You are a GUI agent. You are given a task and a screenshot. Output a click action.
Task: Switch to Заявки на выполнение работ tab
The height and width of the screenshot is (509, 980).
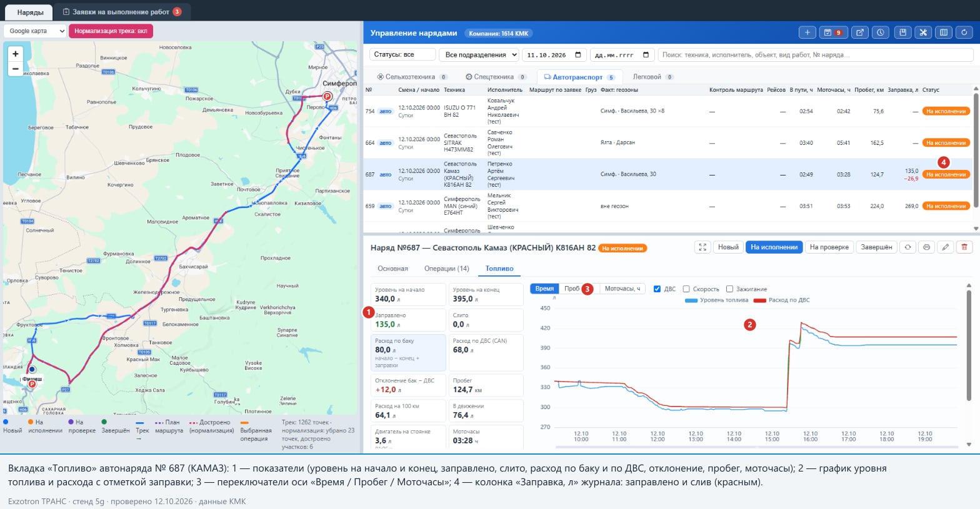point(122,12)
